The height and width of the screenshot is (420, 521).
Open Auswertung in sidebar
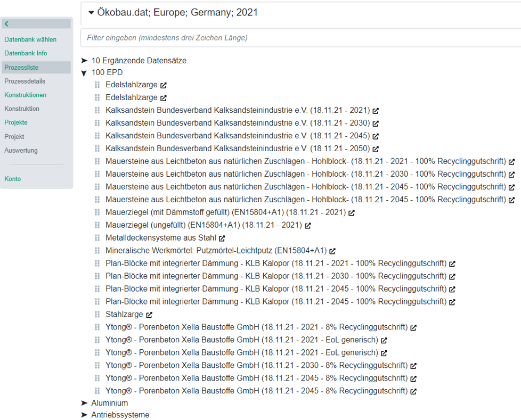tap(21, 151)
